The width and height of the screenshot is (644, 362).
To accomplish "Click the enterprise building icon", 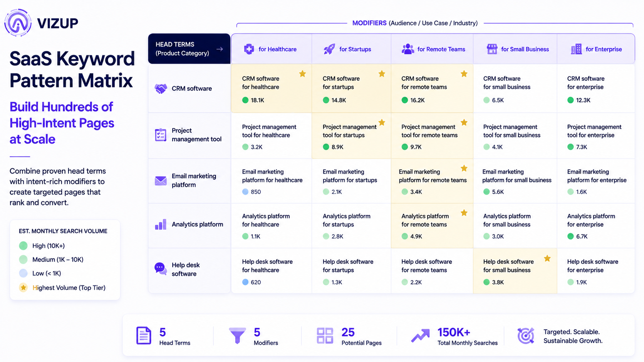I will 576,49.
